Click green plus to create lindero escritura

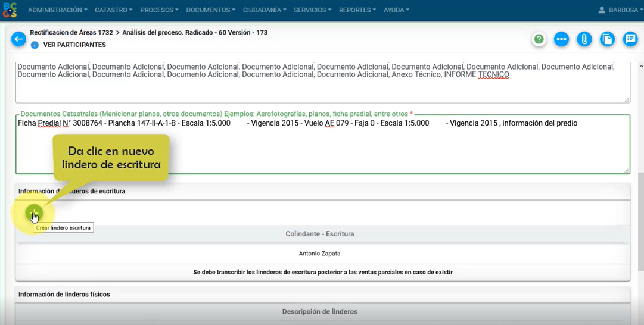(x=34, y=212)
